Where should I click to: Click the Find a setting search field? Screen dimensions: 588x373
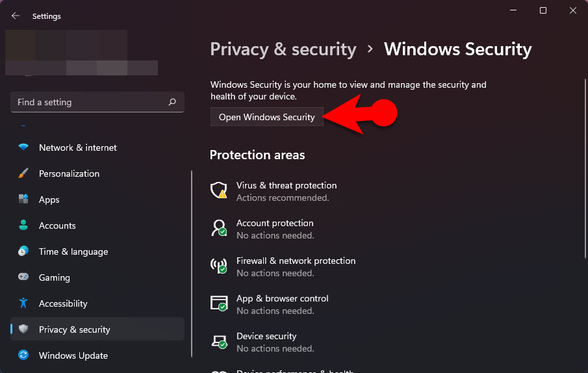[97, 102]
